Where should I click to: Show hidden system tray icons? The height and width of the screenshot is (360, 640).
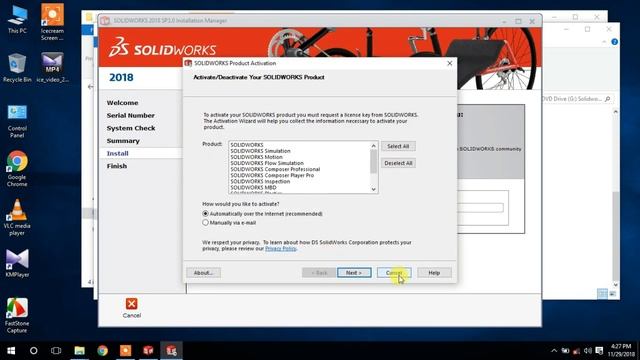tap(554, 351)
